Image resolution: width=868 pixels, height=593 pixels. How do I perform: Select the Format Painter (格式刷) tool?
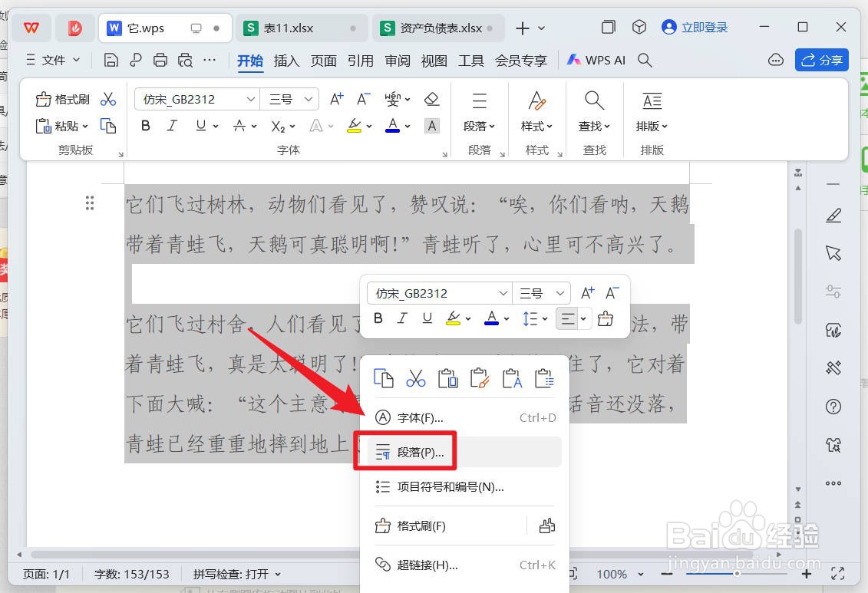(61, 99)
